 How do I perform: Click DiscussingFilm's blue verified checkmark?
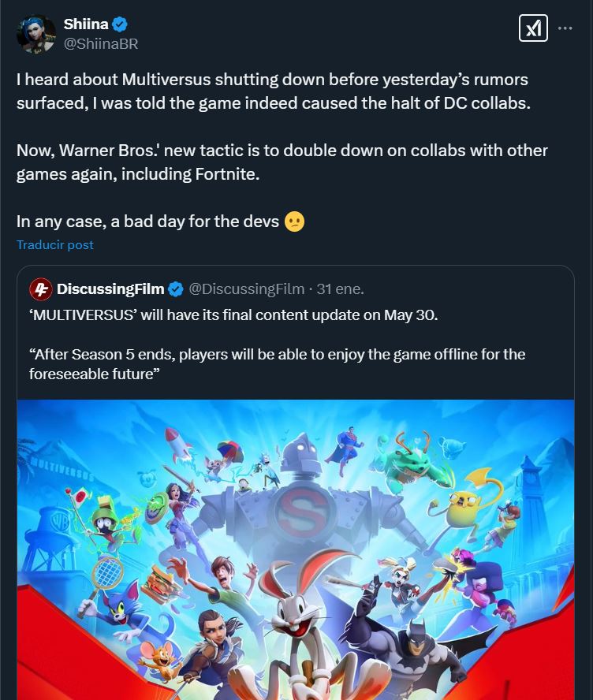(177, 289)
